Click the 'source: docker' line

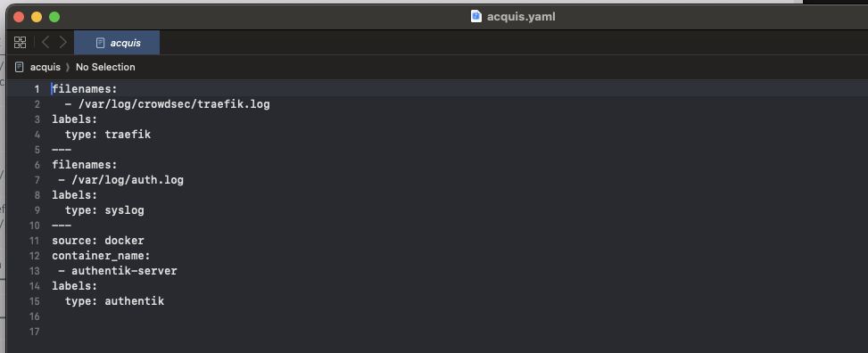coord(98,241)
